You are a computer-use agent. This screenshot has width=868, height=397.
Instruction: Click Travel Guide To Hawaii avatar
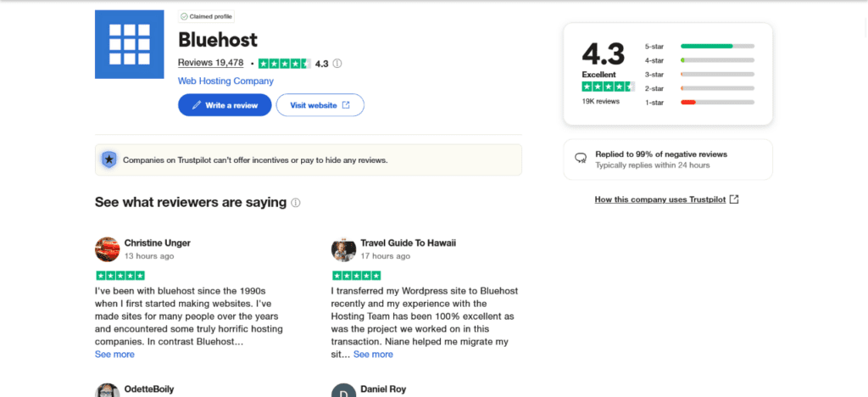[344, 249]
